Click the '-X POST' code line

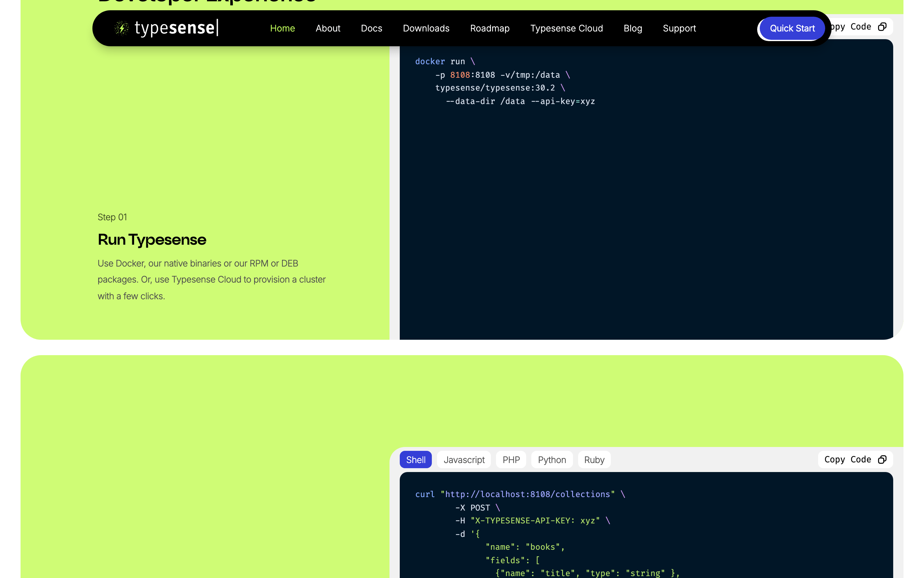coord(478,508)
